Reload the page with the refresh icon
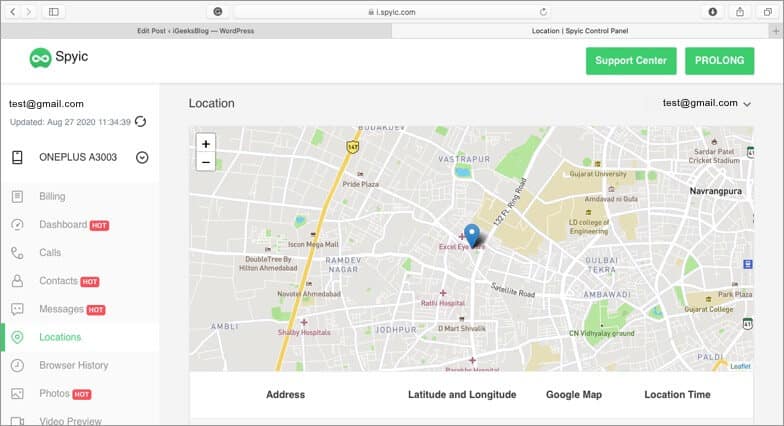The width and height of the screenshot is (784, 426). (543, 12)
